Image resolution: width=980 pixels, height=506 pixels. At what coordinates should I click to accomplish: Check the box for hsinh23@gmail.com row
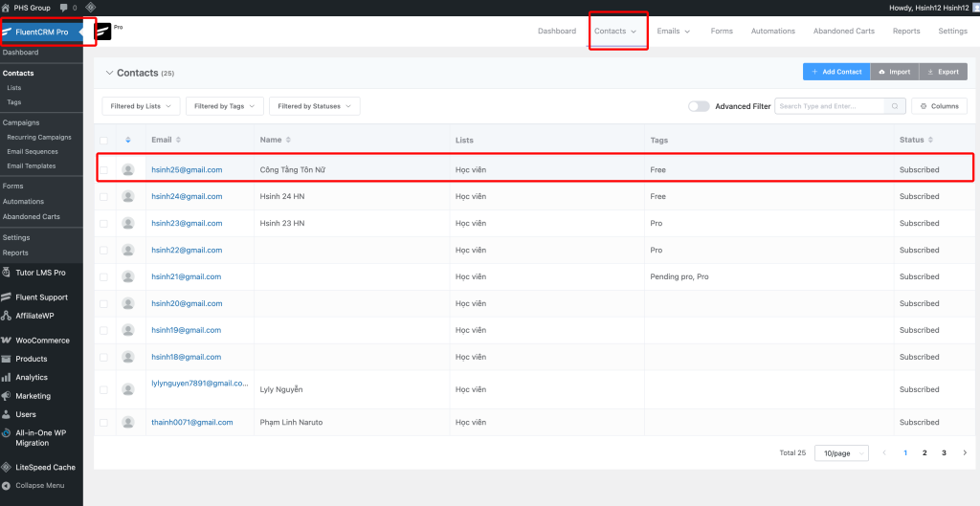click(104, 223)
